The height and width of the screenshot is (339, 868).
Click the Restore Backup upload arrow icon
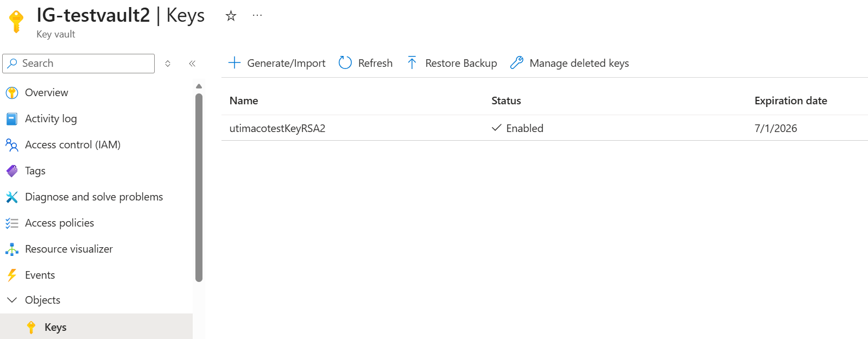tap(412, 63)
